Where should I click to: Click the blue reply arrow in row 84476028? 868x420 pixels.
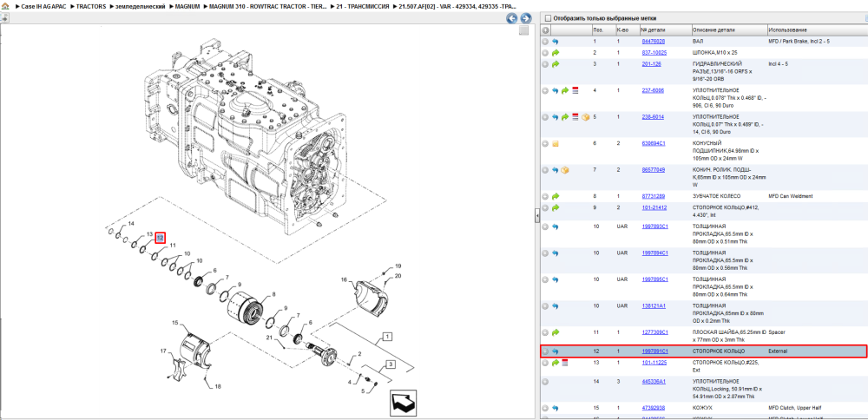point(556,42)
